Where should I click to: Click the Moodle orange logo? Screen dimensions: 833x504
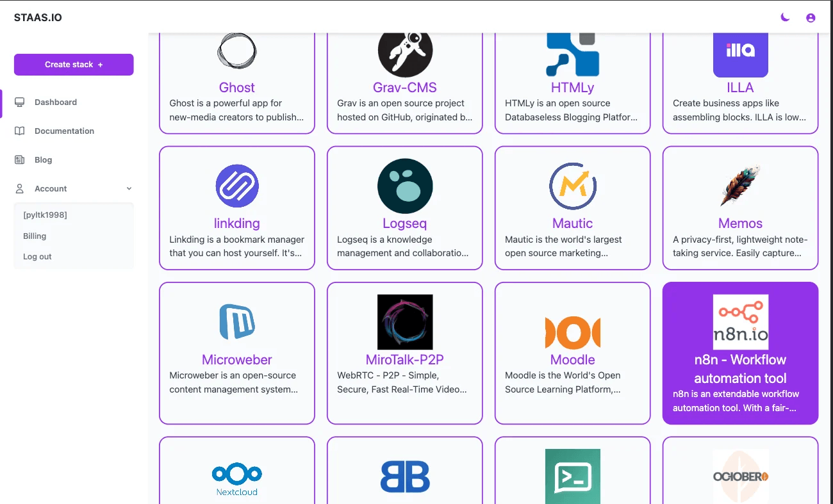point(573,333)
